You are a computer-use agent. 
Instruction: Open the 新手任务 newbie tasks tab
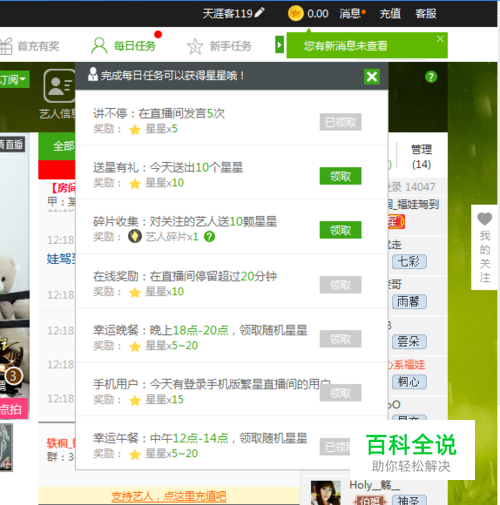tap(230, 46)
